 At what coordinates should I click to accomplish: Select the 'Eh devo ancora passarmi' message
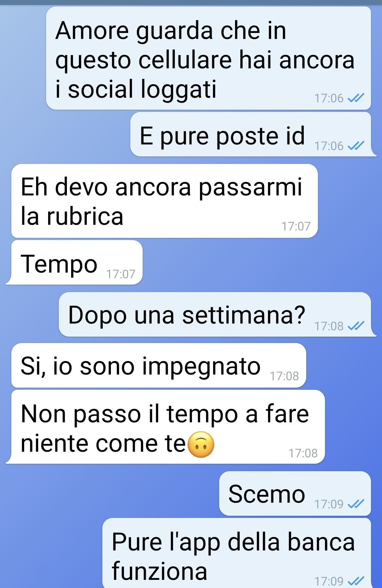pyautogui.click(x=165, y=201)
